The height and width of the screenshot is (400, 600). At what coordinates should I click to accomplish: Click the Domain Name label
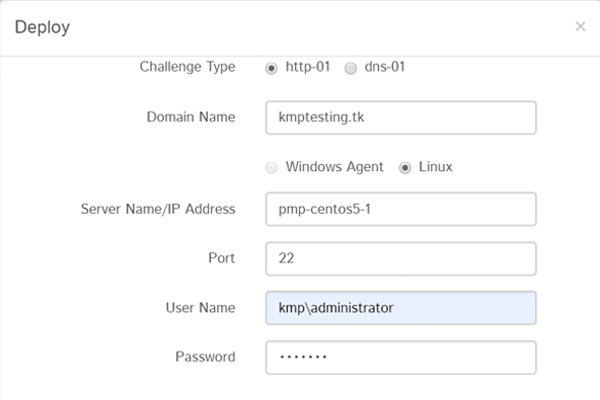(x=191, y=117)
